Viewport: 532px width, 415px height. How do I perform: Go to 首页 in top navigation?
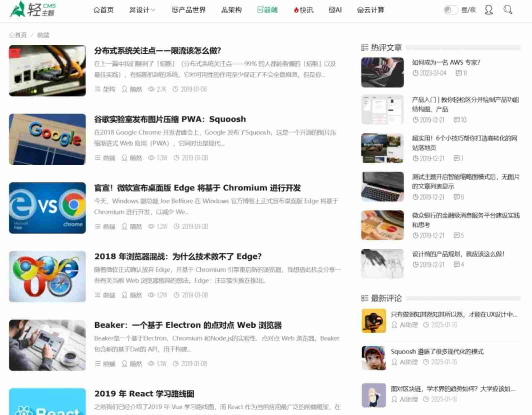click(x=104, y=10)
